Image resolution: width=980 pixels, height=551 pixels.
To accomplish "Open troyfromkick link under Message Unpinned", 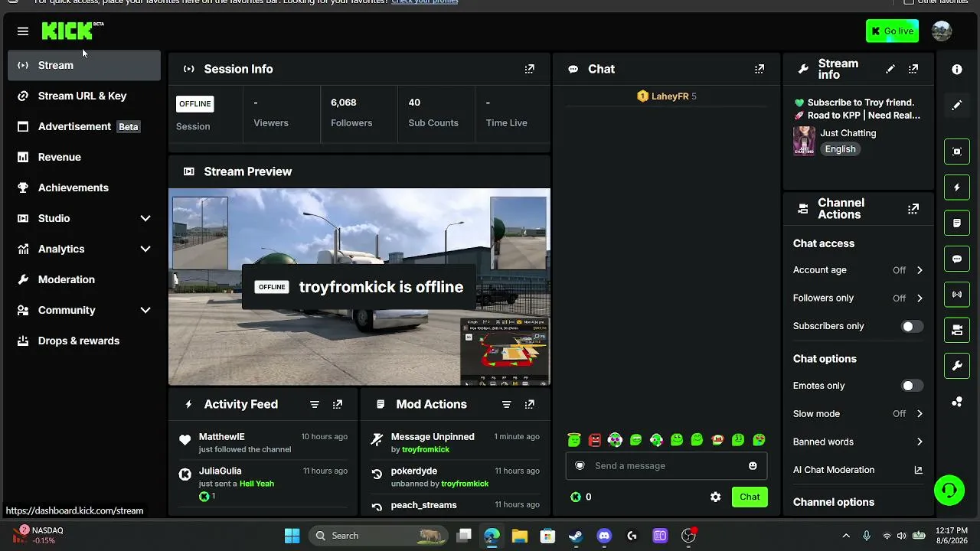I will coord(426,449).
